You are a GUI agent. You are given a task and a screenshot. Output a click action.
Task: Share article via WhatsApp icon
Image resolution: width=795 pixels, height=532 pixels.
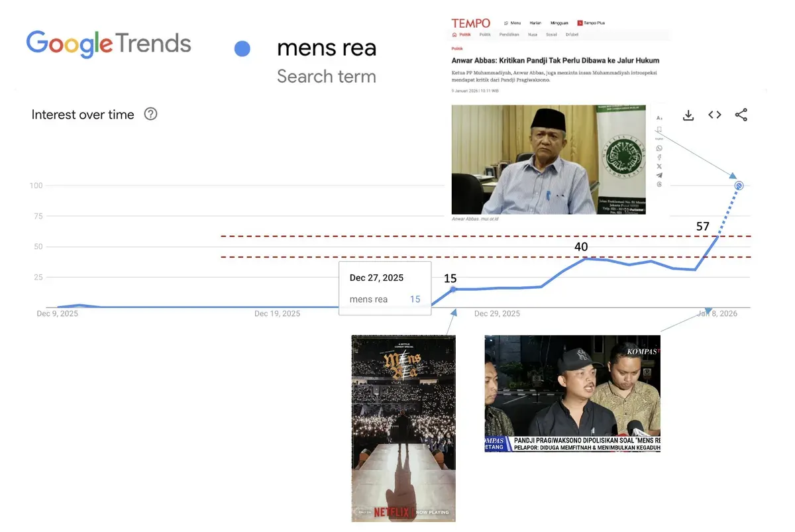[659, 148]
